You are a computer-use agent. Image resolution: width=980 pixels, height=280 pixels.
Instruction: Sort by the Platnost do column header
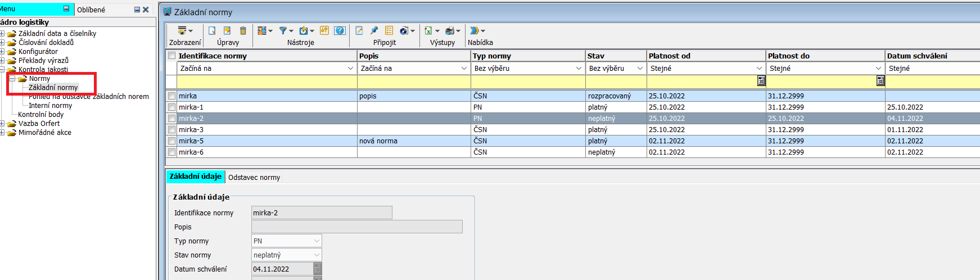click(x=789, y=56)
